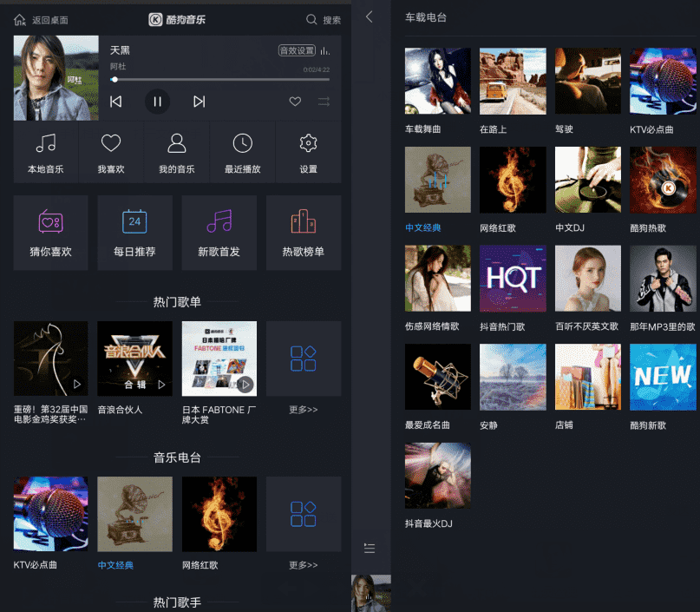The width and height of the screenshot is (700, 612).
Task: Open 音效设置 sound effect settings
Action: [297, 50]
